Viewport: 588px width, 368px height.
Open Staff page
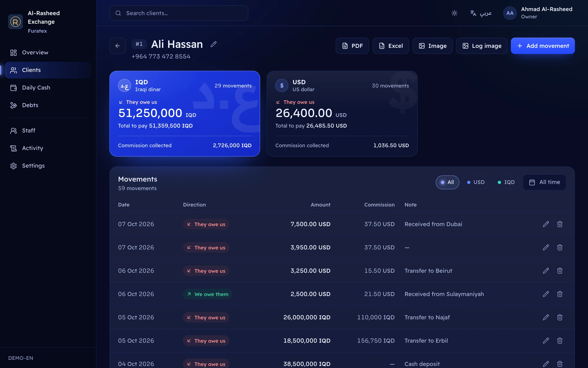pos(48,131)
